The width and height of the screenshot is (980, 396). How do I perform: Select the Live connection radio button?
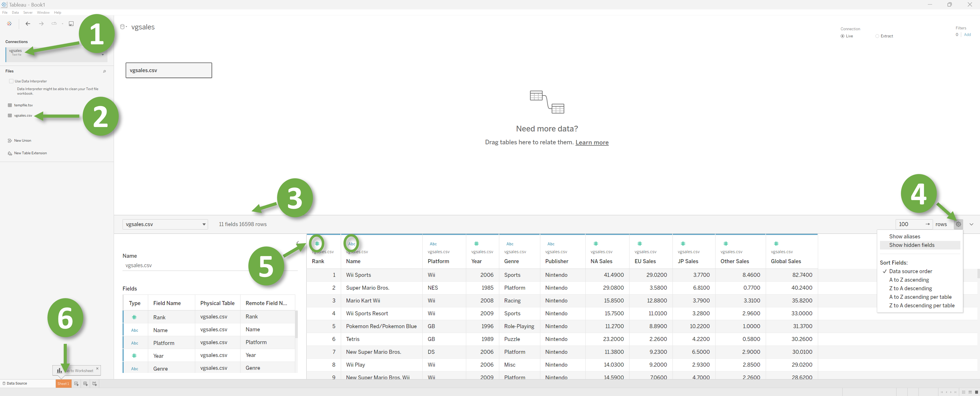(842, 36)
